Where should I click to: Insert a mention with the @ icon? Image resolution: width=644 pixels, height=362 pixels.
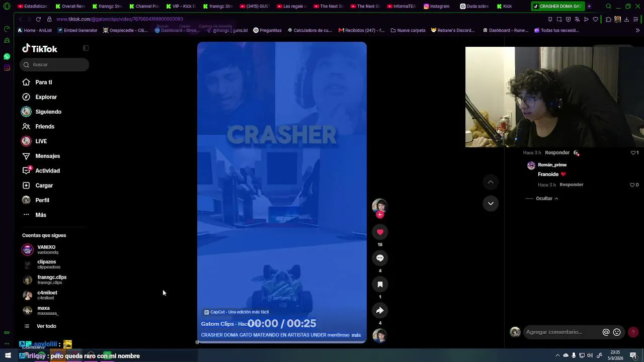click(x=606, y=332)
